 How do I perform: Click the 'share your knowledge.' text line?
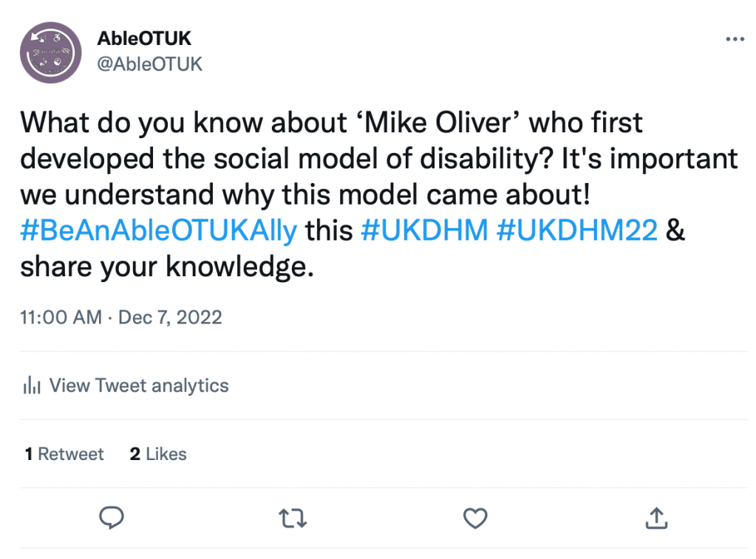(167, 267)
